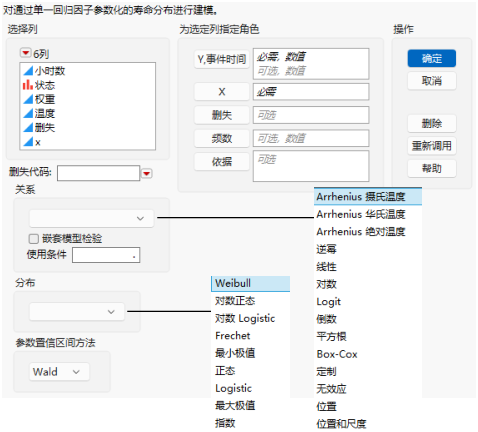Click the 删失代码 input field

(98, 173)
